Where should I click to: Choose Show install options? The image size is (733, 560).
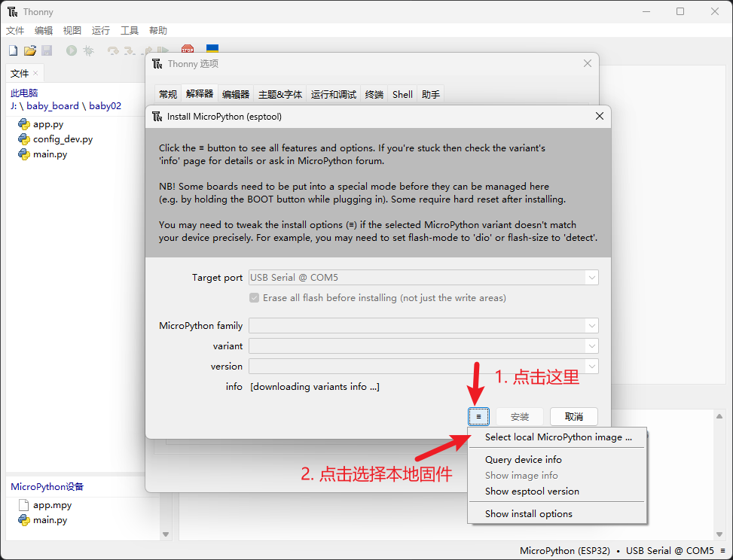click(x=557, y=514)
